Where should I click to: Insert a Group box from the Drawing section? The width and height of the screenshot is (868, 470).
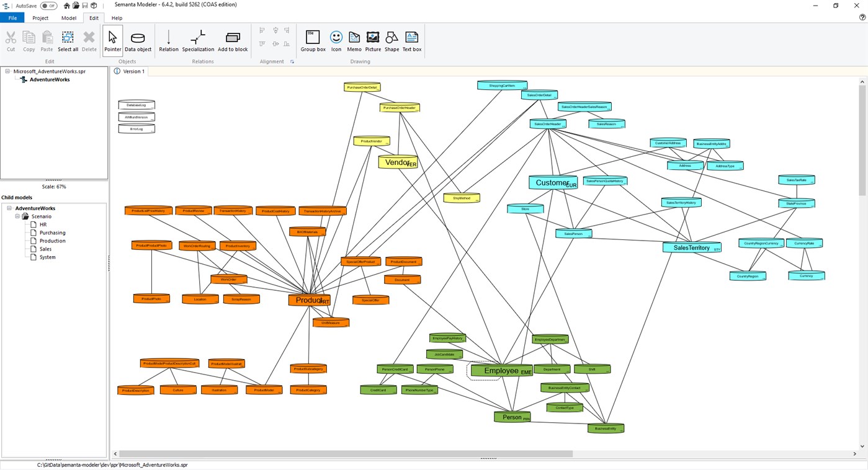tap(313, 41)
